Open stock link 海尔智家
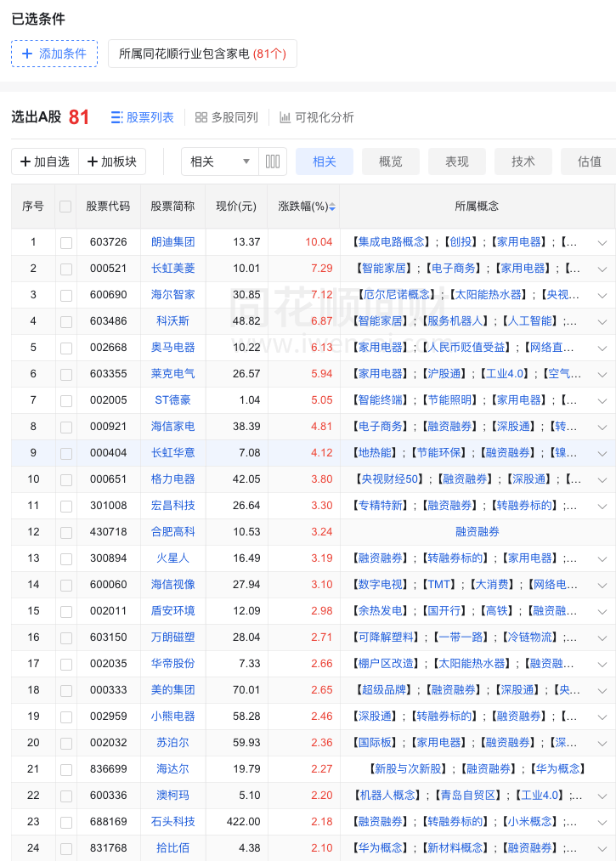The image size is (616, 861). point(173,294)
